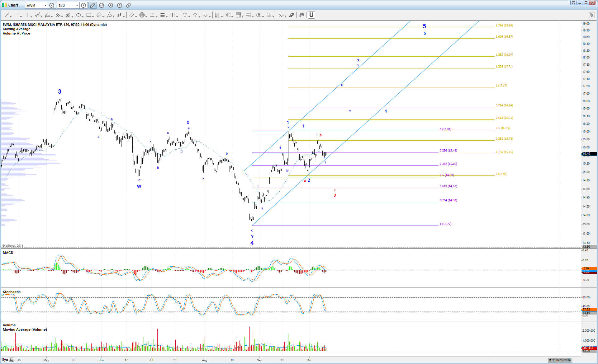
Task: Click the pop-out window icon in title bar
Action: click(573, 3)
